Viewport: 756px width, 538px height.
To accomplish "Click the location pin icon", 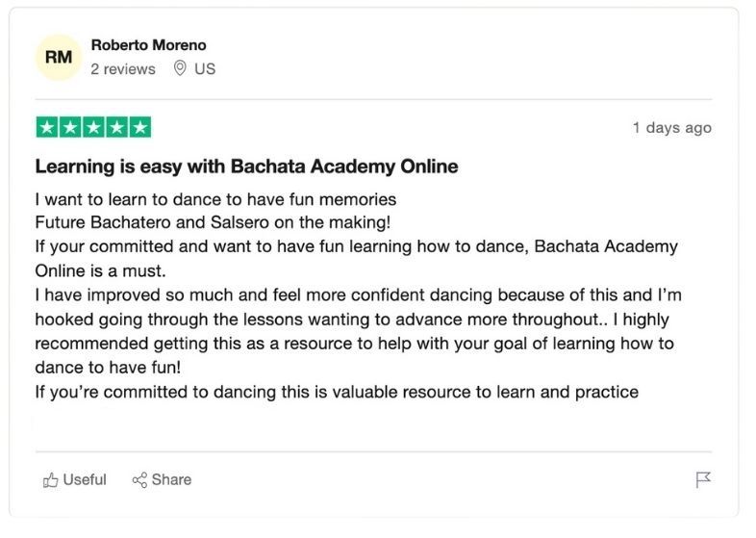I will point(179,69).
